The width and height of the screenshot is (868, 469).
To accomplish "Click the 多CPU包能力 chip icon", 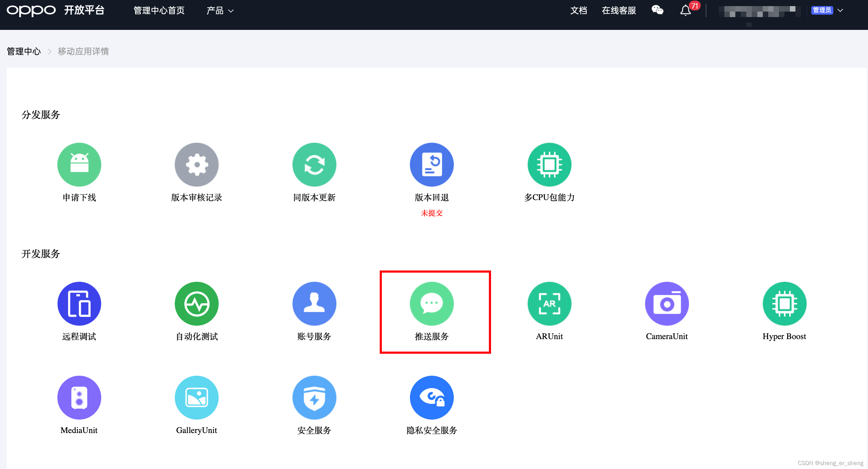I will [x=549, y=164].
